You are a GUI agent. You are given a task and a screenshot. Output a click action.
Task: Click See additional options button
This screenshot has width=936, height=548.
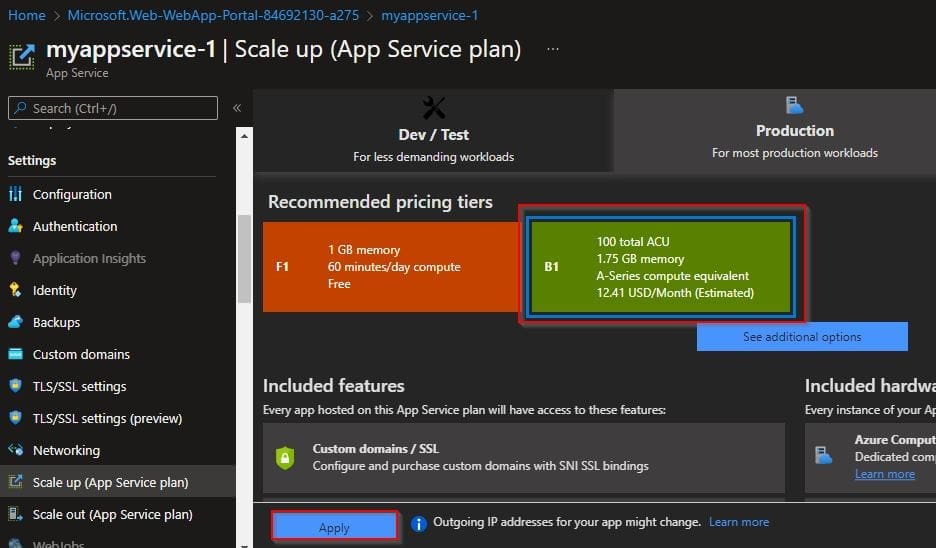click(802, 337)
